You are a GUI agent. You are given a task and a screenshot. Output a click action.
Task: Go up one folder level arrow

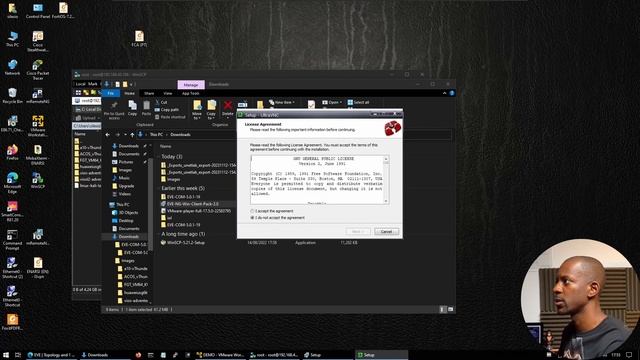(x=132, y=135)
